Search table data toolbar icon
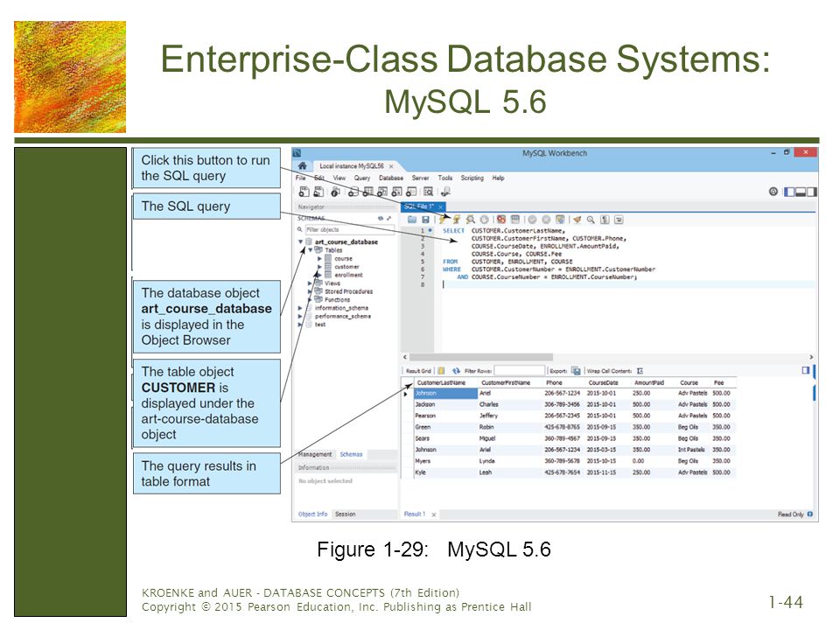The width and height of the screenshot is (840, 630). [429, 192]
